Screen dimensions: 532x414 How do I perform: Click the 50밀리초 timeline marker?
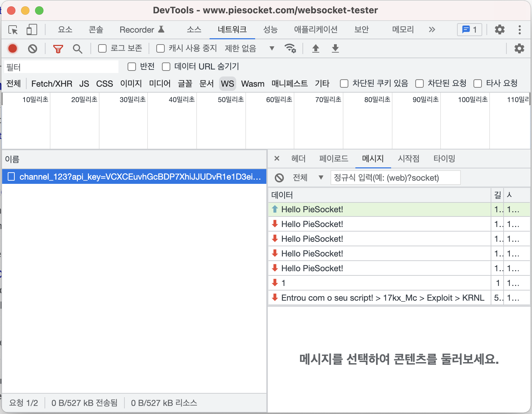[x=231, y=99]
